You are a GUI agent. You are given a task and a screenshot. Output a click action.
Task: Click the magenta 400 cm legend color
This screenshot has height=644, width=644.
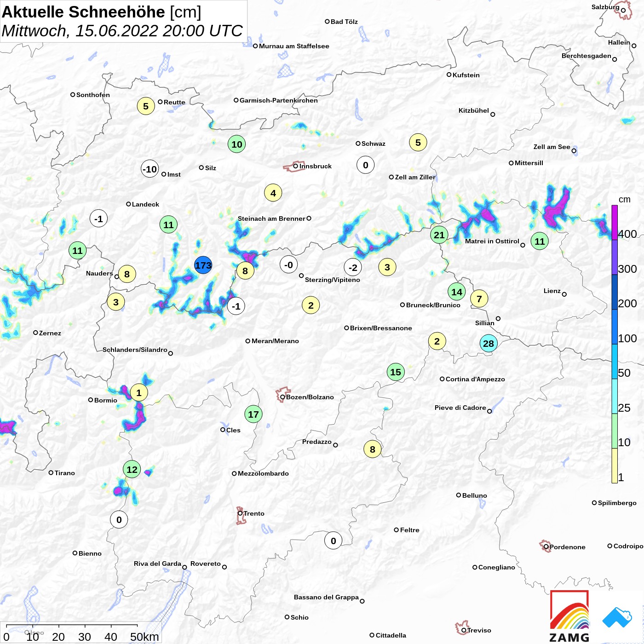pyautogui.click(x=615, y=222)
